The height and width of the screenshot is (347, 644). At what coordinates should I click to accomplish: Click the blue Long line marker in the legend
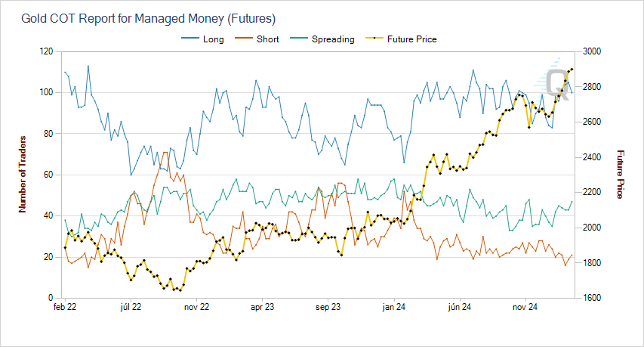[190, 39]
